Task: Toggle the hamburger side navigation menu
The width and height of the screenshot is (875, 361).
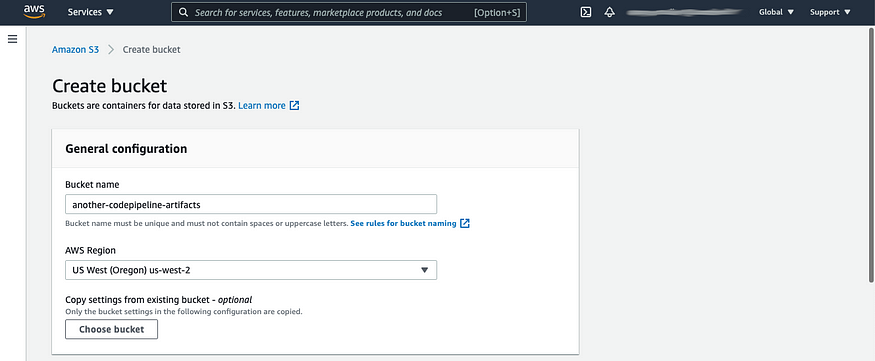Action: click(12, 39)
